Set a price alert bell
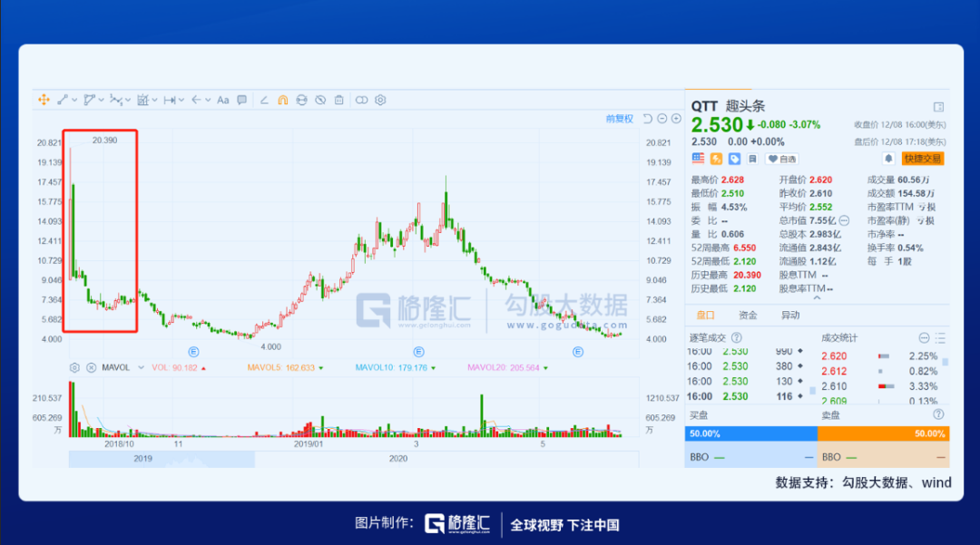Image resolution: width=980 pixels, height=545 pixels. 888,159
